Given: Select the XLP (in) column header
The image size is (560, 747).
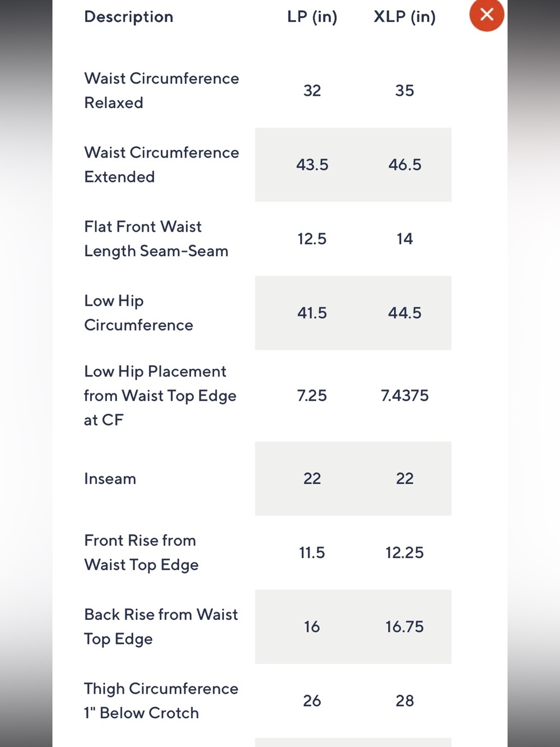Looking at the screenshot, I should click(404, 17).
